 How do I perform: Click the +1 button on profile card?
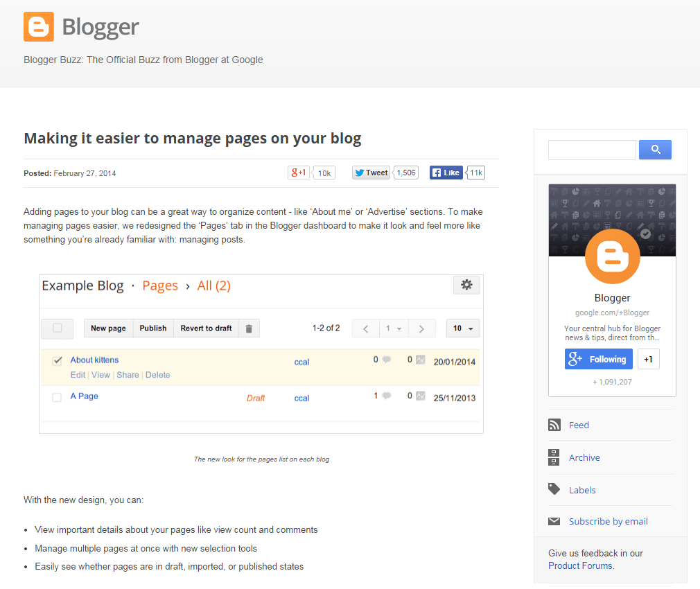[x=648, y=359]
